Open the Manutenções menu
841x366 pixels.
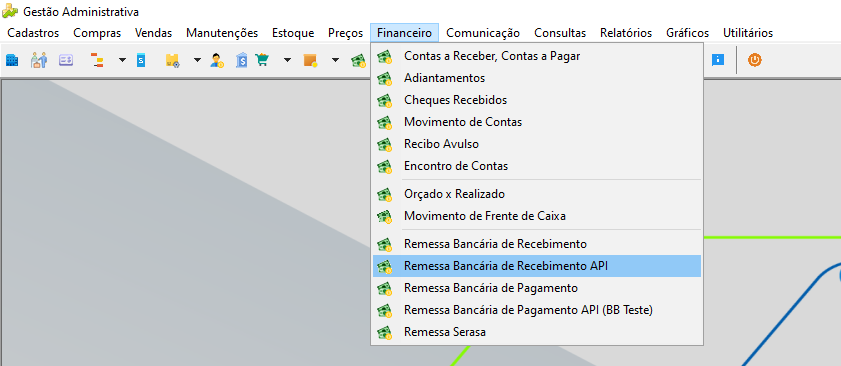pyautogui.click(x=222, y=33)
